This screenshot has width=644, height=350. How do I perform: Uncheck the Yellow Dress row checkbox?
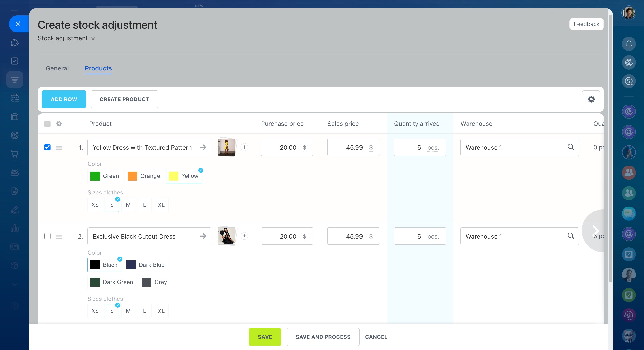pyautogui.click(x=47, y=147)
